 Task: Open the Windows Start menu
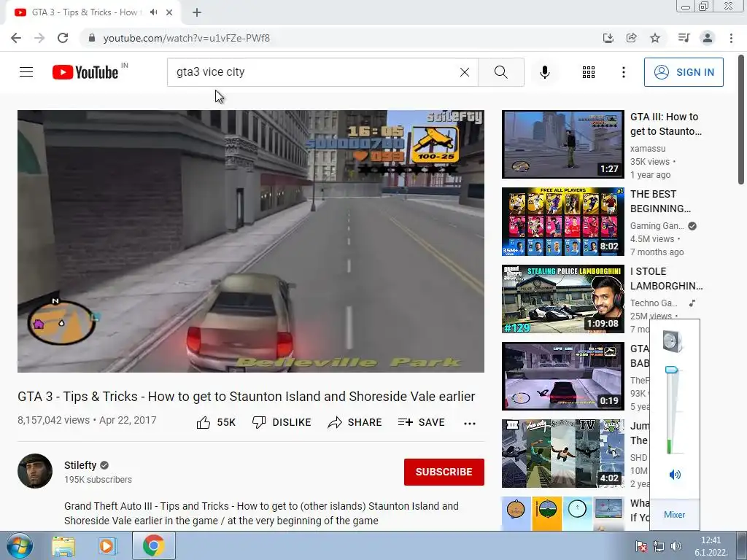click(x=19, y=545)
